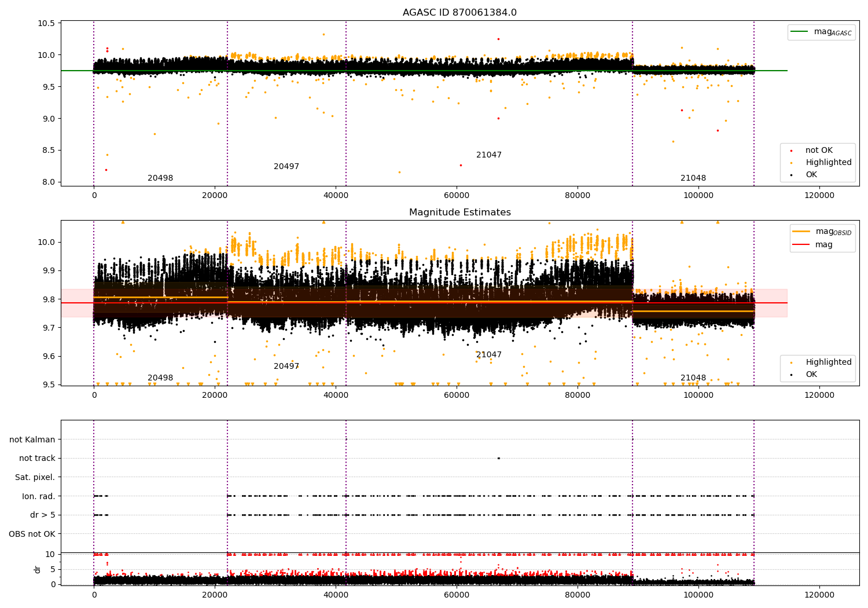Click obsid label 20497 in middle plot
This screenshot has height=608, width=868.
(286, 367)
